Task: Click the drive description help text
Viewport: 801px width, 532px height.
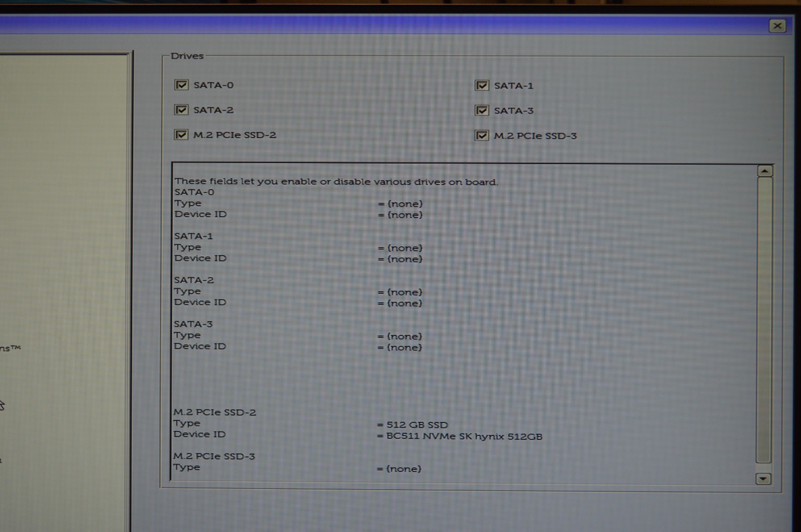Action: [335, 182]
